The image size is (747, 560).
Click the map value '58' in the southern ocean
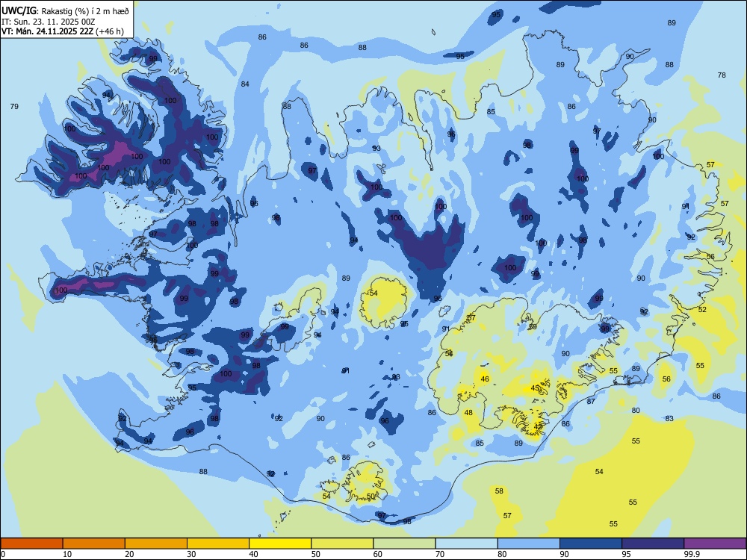[x=499, y=491]
